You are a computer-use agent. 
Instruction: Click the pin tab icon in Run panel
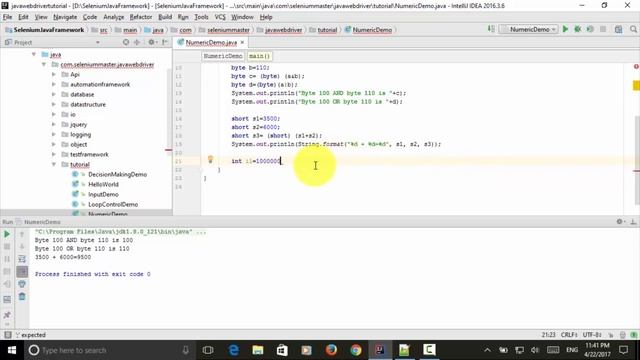pyautogui.click(x=7, y=315)
